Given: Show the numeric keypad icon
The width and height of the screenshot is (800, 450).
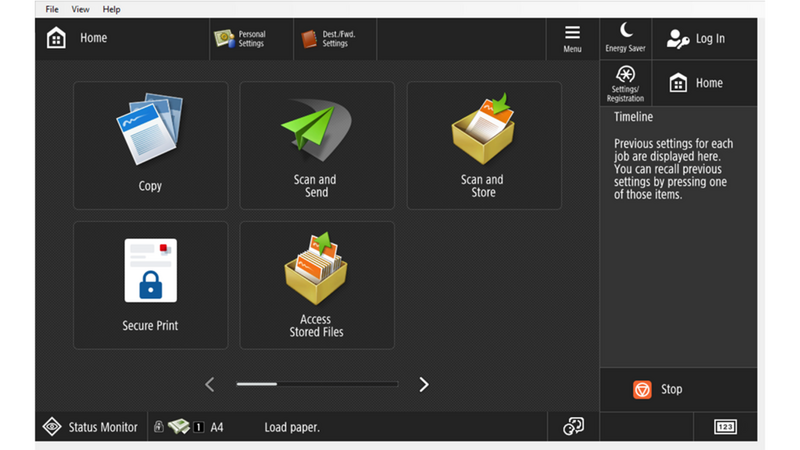Looking at the screenshot, I should pos(725,427).
